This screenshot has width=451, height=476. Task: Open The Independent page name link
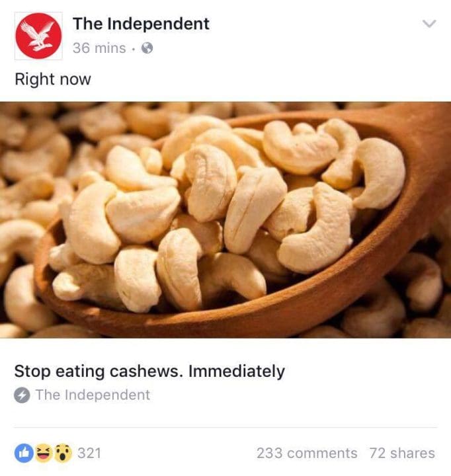point(141,24)
